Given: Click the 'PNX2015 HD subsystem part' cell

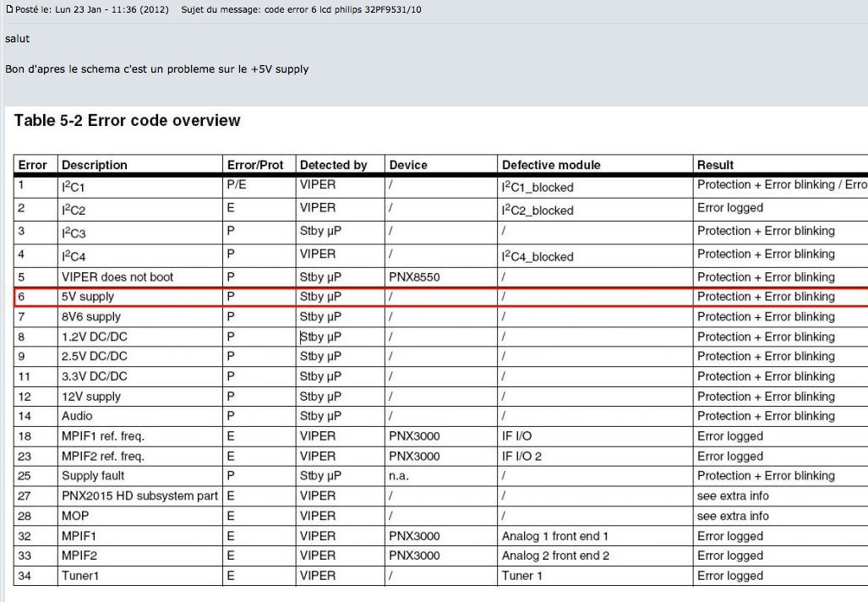Looking at the screenshot, I should pos(140,496).
